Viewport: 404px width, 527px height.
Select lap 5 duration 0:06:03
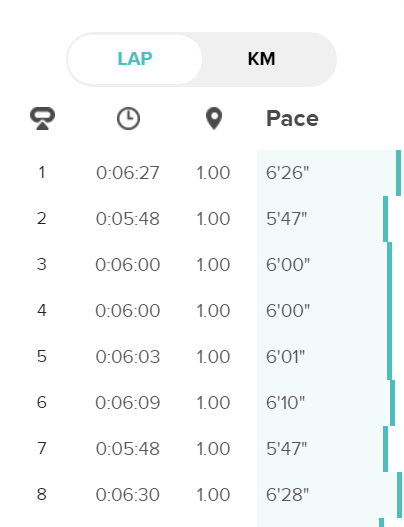pos(128,357)
